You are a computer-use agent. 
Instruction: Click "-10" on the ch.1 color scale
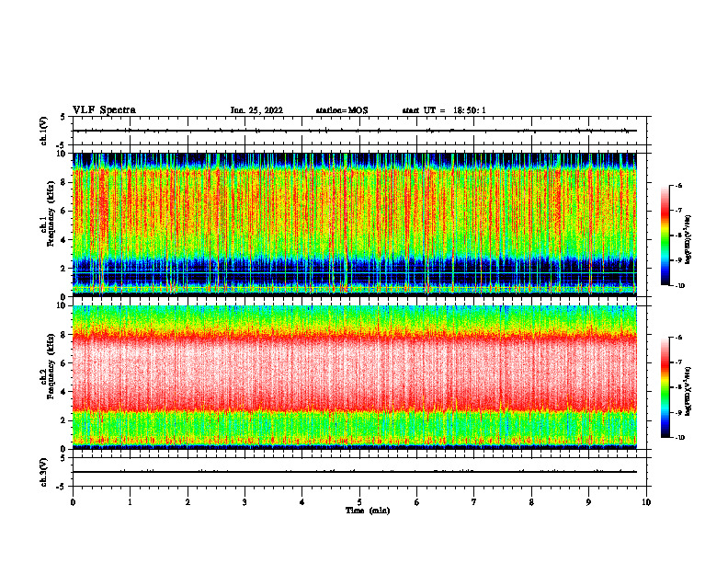coord(679,286)
